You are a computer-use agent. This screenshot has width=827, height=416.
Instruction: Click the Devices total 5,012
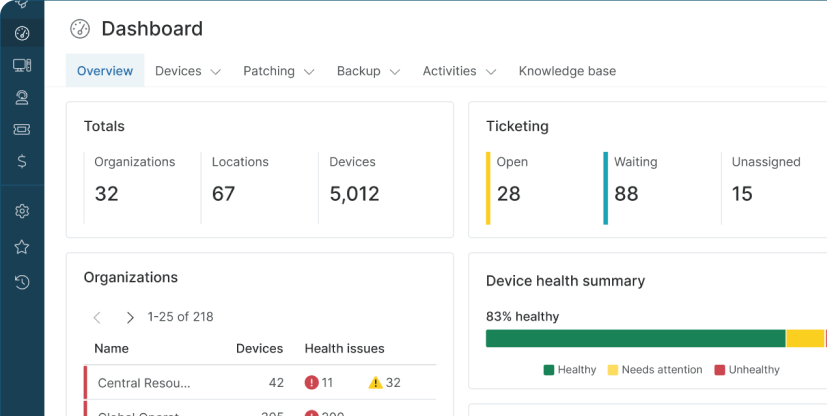point(354,194)
